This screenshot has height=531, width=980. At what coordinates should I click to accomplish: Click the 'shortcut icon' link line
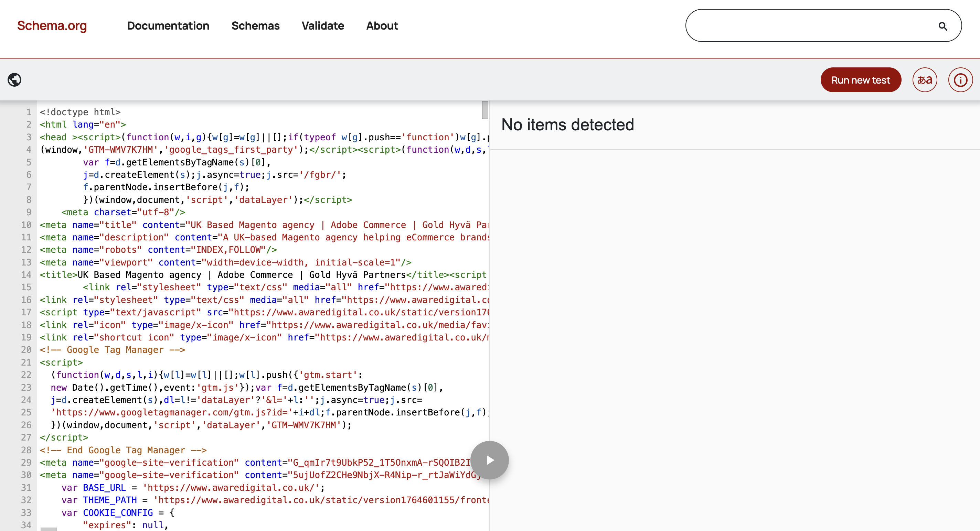coord(264,337)
